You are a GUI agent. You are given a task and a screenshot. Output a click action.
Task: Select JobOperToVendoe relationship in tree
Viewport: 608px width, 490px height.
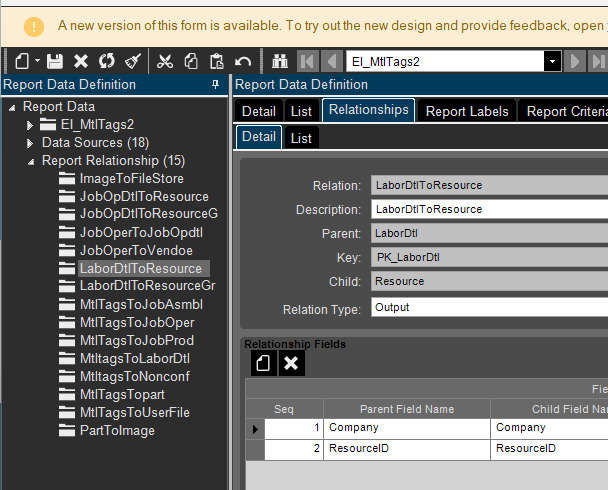[136, 250]
